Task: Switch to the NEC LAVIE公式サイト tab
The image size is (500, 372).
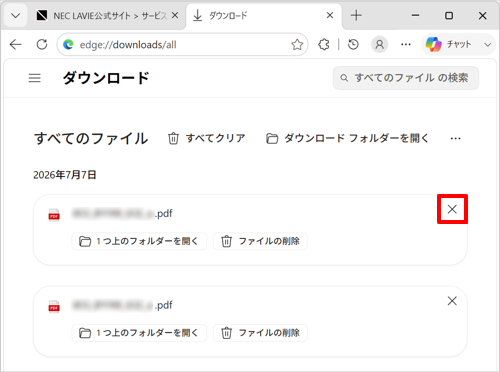Action: [102, 15]
